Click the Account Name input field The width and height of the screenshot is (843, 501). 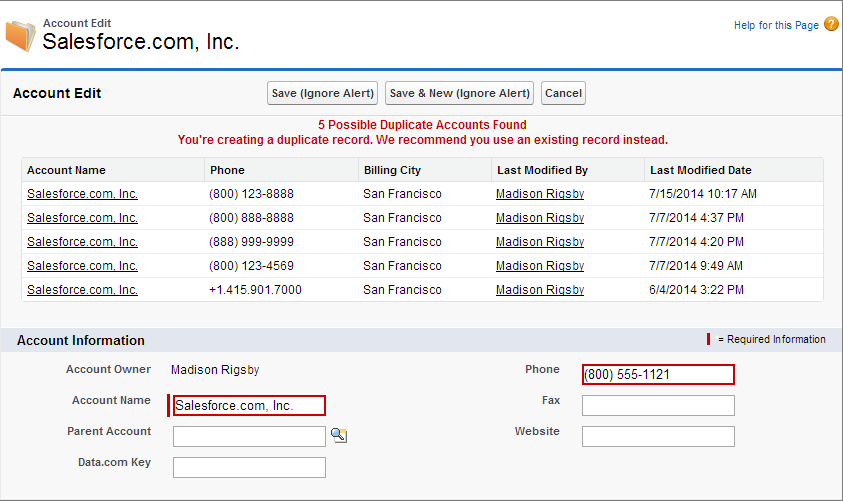(249, 405)
